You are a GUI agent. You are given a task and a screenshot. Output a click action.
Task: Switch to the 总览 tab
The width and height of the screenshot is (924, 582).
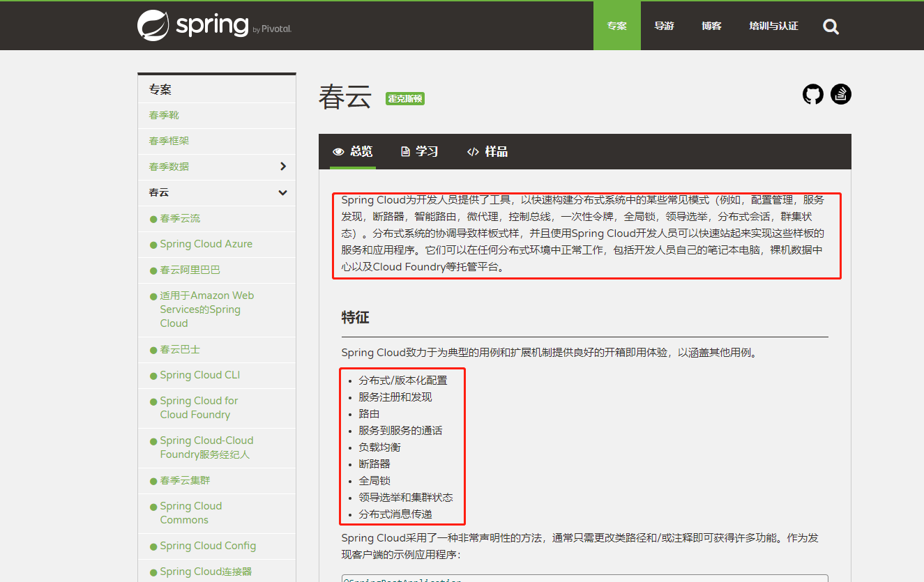click(x=353, y=151)
